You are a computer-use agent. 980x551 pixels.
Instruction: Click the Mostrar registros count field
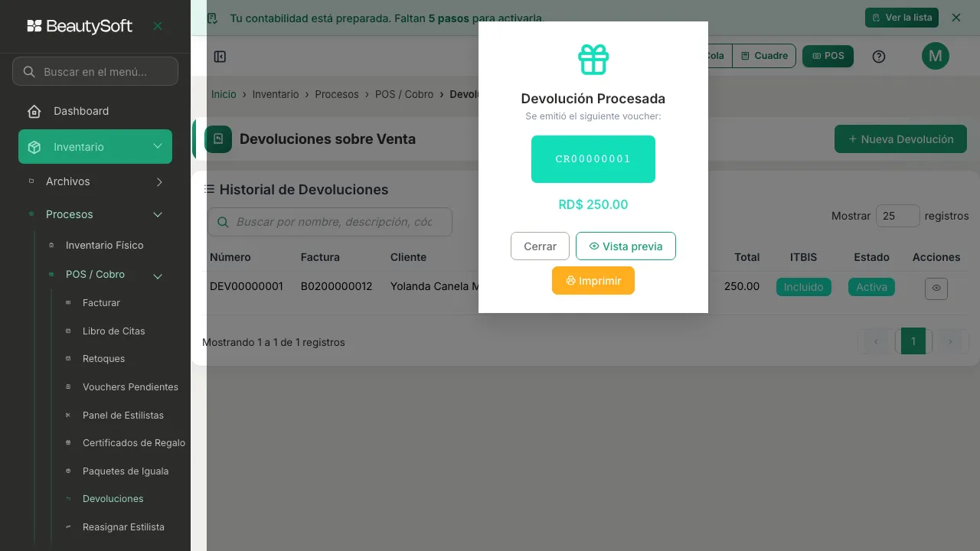[897, 216]
